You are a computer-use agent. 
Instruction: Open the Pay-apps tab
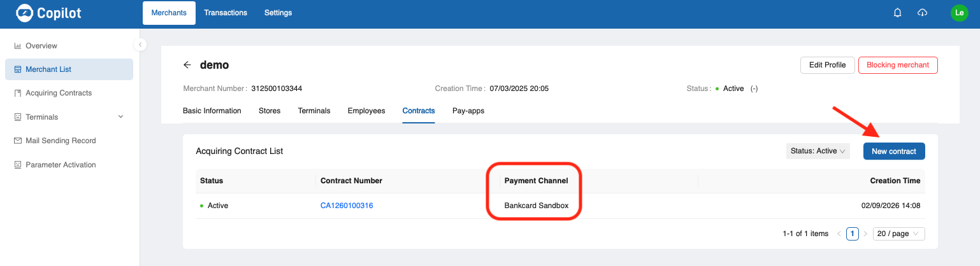coord(468,111)
